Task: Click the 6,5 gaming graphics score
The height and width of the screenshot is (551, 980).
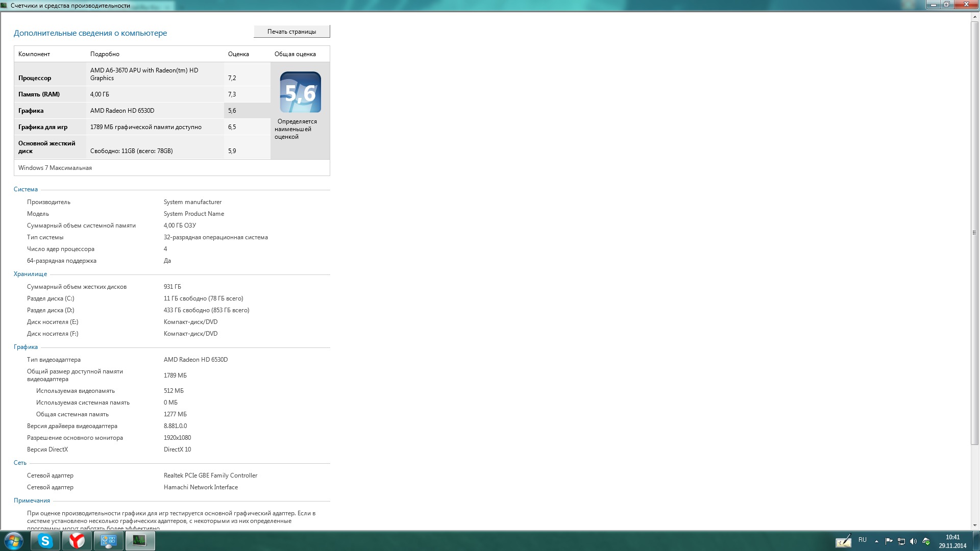Action: tap(232, 127)
